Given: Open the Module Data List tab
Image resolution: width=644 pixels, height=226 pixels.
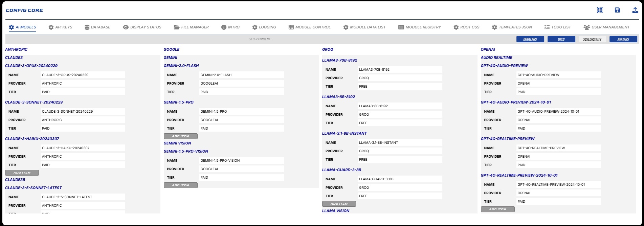Looking at the screenshot, I should 364,27.
